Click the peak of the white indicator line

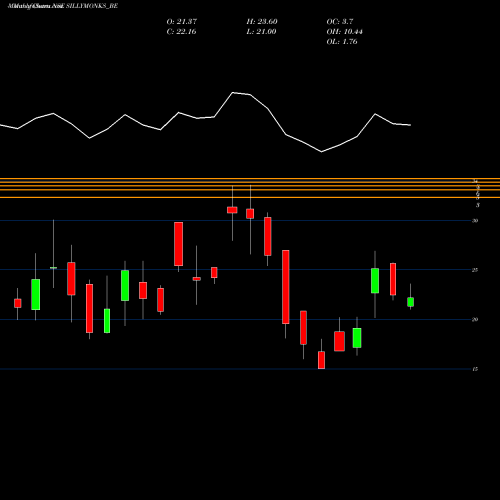click(233, 92)
